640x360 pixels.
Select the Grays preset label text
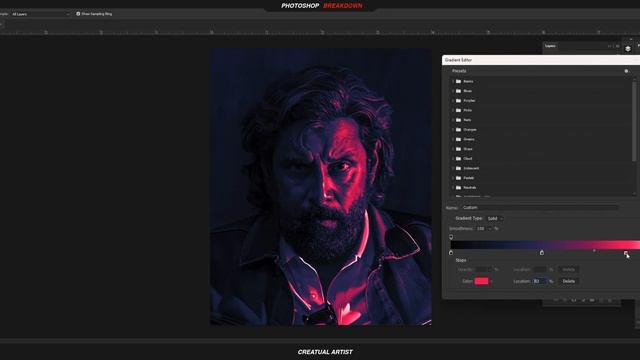pyautogui.click(x=468, y=149)
